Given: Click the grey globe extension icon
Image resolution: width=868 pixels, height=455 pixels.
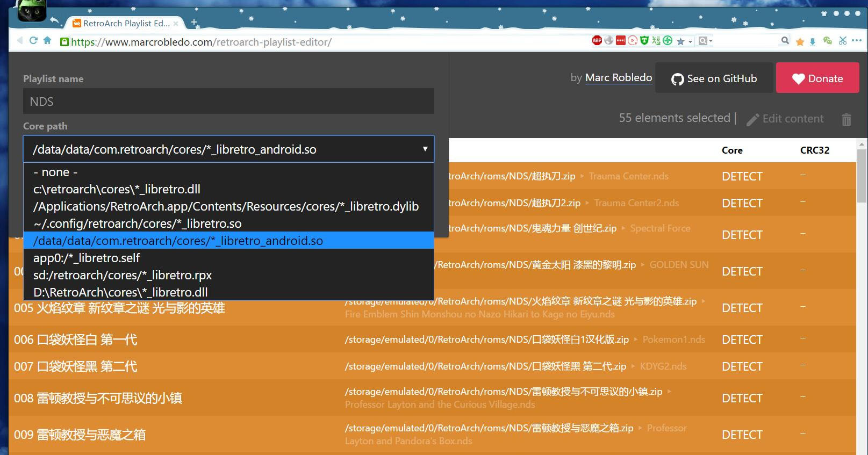Looking at the screenshot, I should tap(608, 41).
